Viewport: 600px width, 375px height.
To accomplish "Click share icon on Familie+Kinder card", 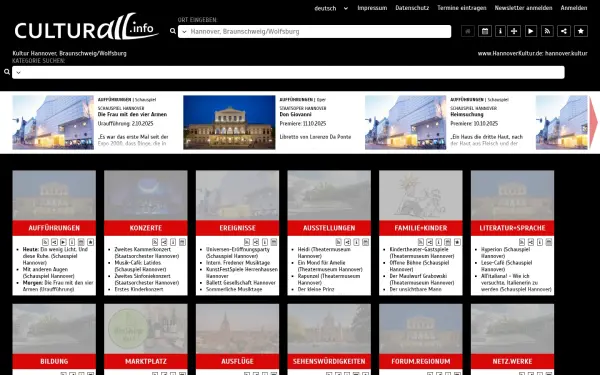I will pos(430,242).
